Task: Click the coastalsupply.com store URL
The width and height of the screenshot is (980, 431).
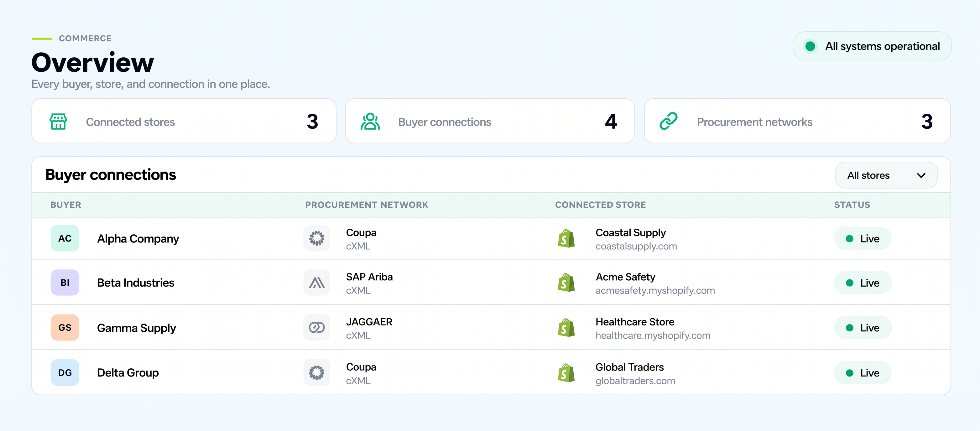Action: point(636,247)
